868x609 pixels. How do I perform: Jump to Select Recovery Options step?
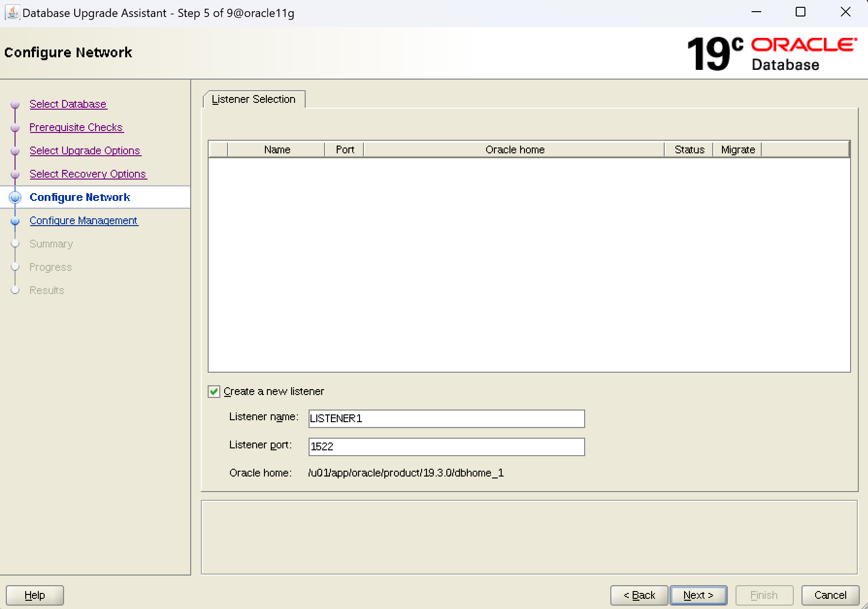coord(88,174)
